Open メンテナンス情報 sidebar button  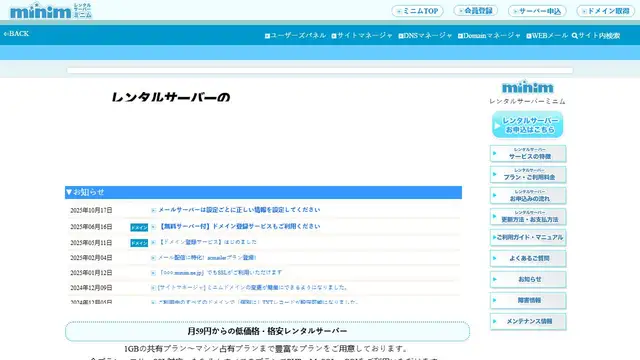click(528, 322)
